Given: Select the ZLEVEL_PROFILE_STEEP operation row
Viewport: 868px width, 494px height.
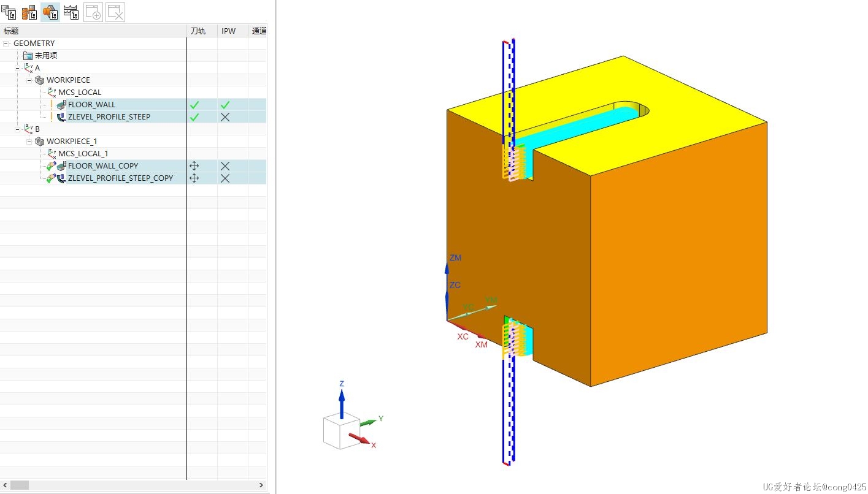Looking at the screenshot, I should click(x=133, y=117).
